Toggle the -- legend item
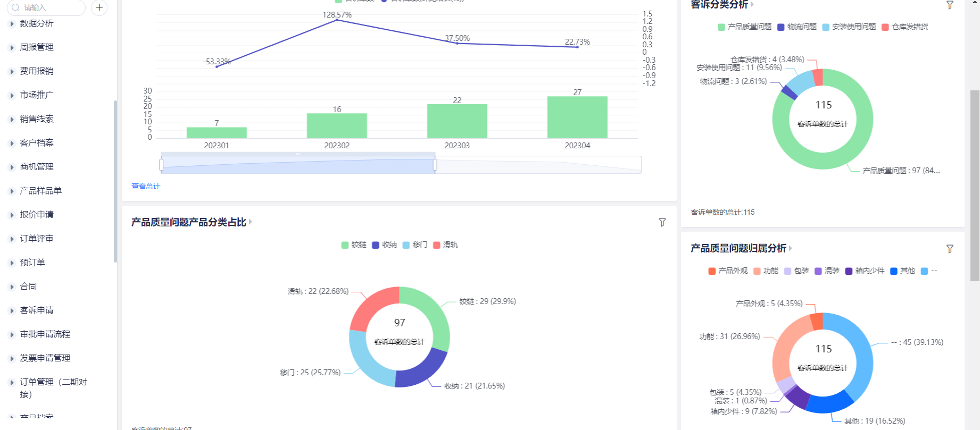Viewport: 980px width, 430px height. click(x=929, y=271)
